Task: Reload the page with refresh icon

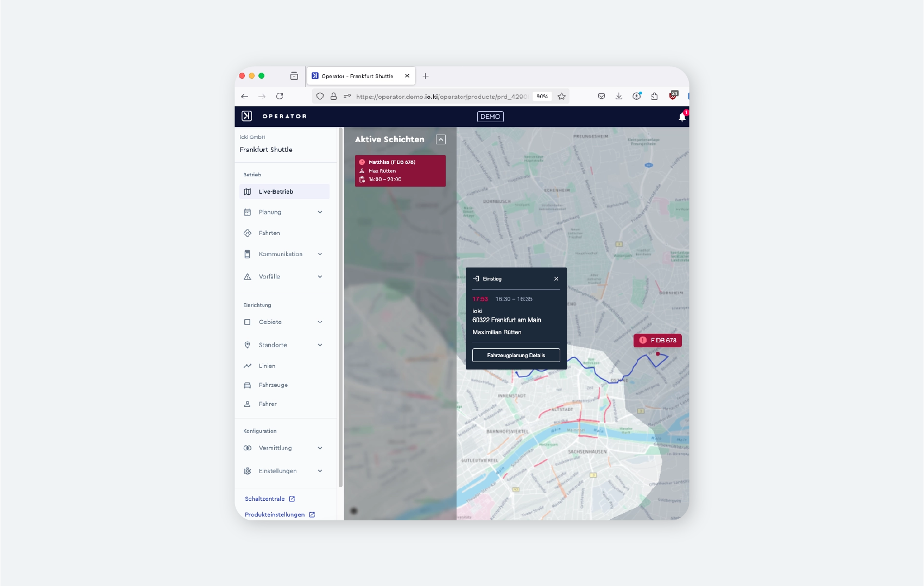Action: [280, 96]
